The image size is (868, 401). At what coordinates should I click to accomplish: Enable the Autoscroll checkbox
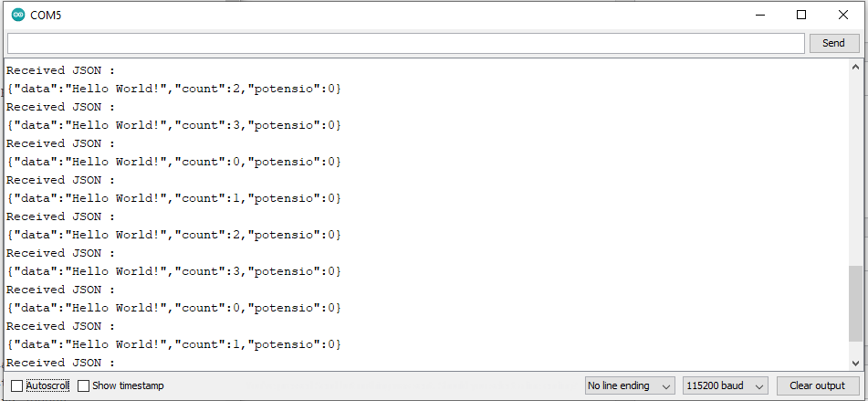click(17, 385)
